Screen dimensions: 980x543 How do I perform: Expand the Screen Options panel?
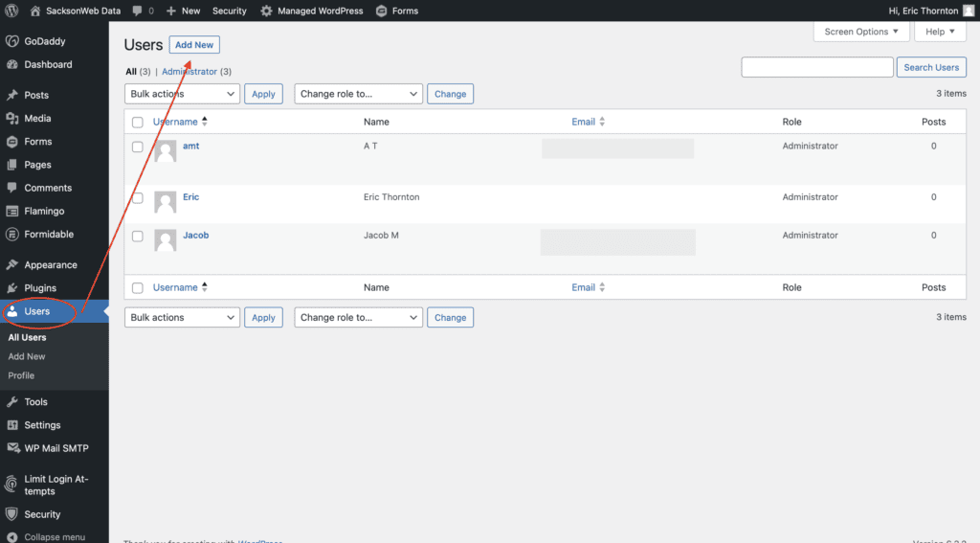tap(860, 32)
